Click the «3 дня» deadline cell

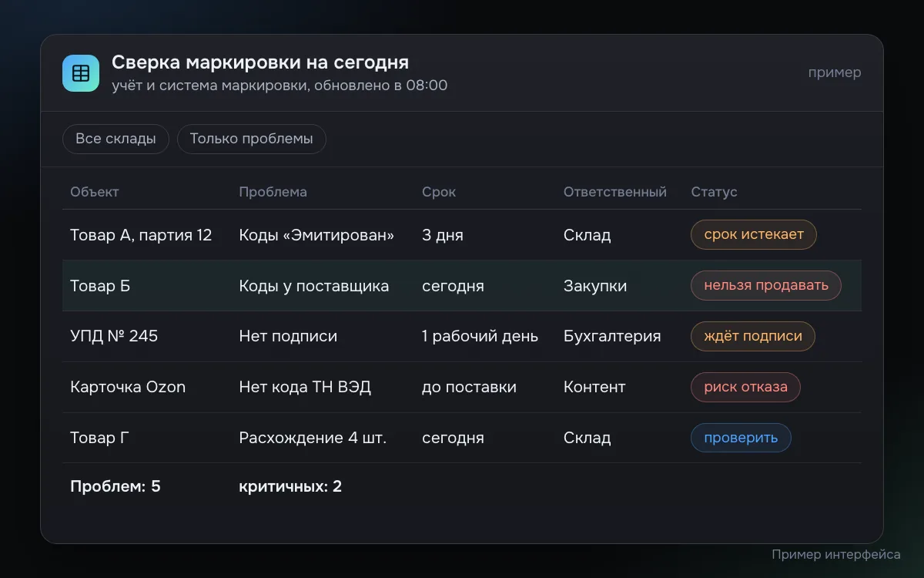tap(443, 235)
